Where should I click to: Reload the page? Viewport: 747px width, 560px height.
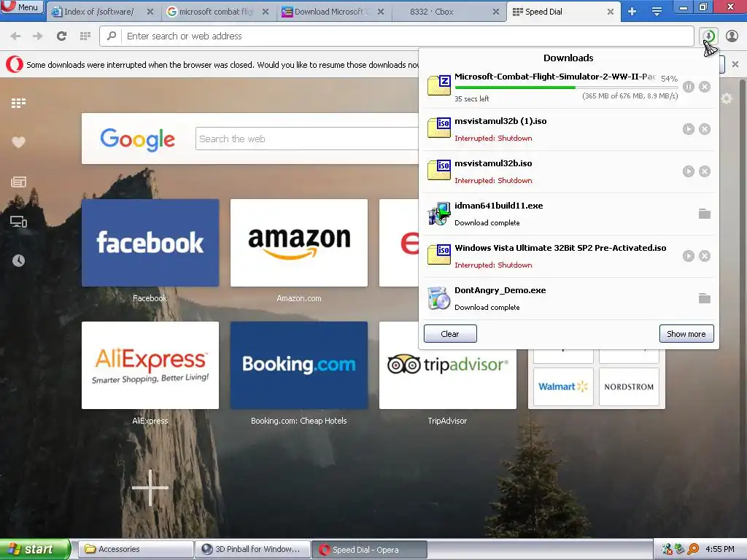point(61,36)
